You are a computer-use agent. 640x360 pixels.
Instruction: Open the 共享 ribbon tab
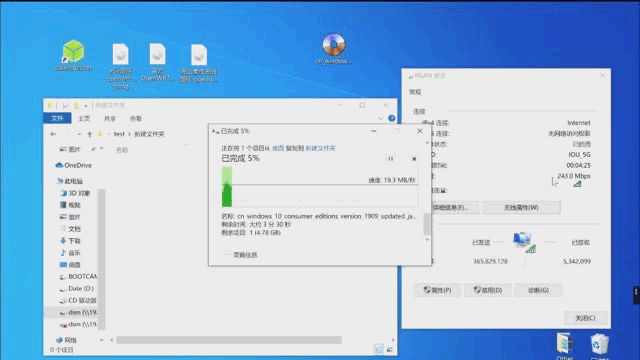tap(109, 118)
